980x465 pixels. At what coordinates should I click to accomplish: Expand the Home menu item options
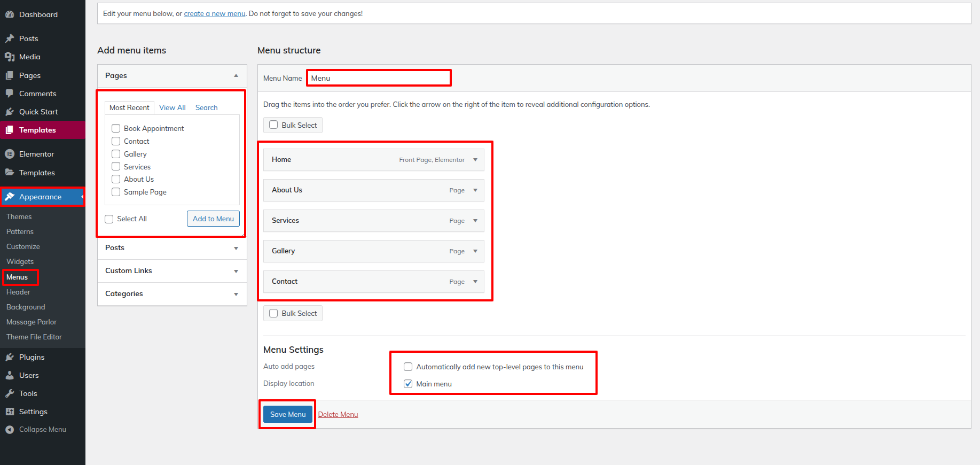coord(475,160)
